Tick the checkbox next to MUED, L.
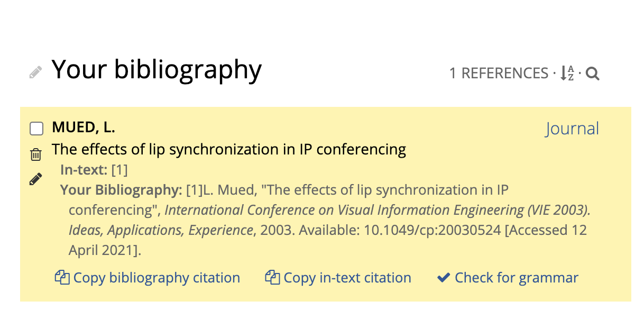Viewport: 644px width, 310px height. [x=36, y=129]
